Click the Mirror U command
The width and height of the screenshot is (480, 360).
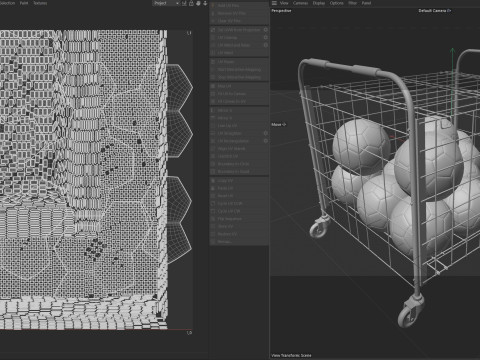[239, 110]
